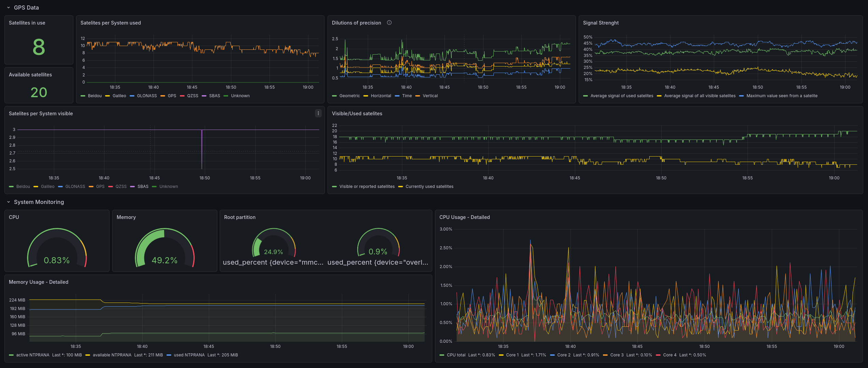Open the Dilutions of precision panel title
The width and height of the screenshot is (868, 368).
point(357,23)
